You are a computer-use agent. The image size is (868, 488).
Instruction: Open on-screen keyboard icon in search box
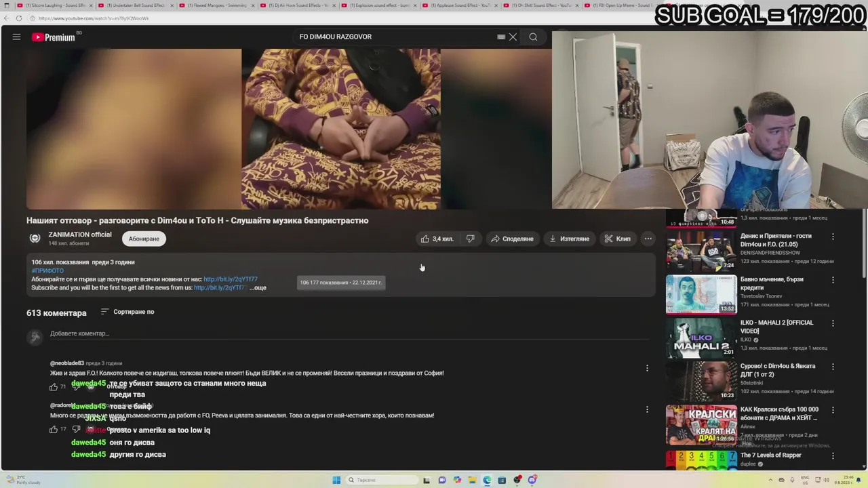pyautogui.click(x=501, y=37)
